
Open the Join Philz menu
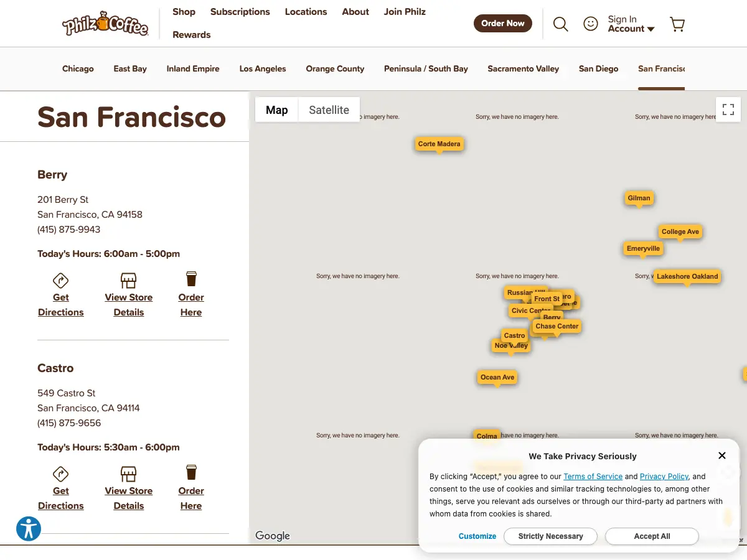[x=405, y=12]
